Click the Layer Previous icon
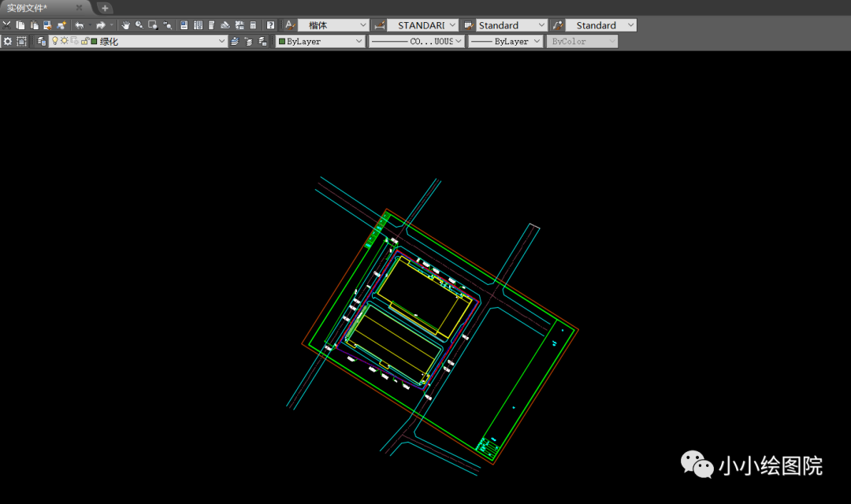The height and width of the screenshot is (504, 851). pyautogui.click(x=248, y=41)
